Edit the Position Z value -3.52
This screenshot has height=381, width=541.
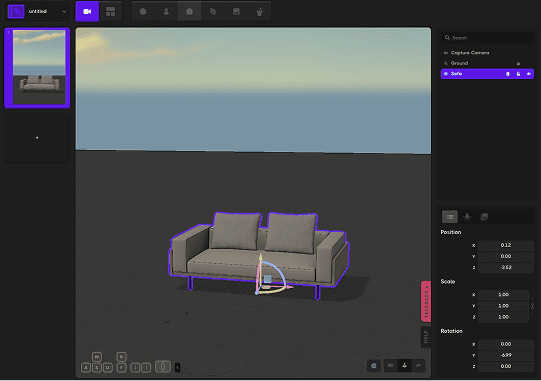(x=506, y=267)
